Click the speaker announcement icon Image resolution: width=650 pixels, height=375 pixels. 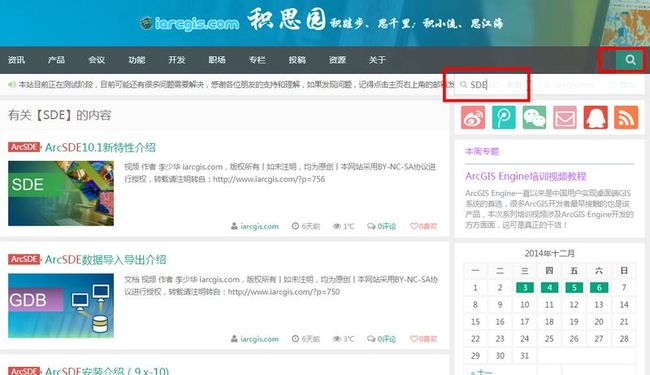pos(12,85)
